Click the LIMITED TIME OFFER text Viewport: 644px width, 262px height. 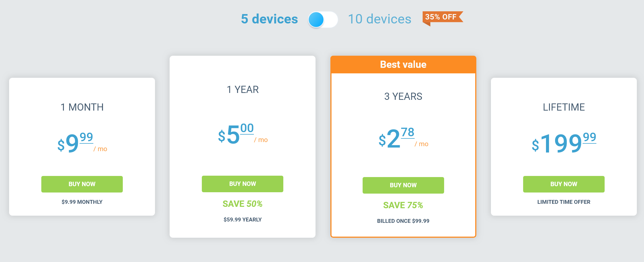pos(564,202)
